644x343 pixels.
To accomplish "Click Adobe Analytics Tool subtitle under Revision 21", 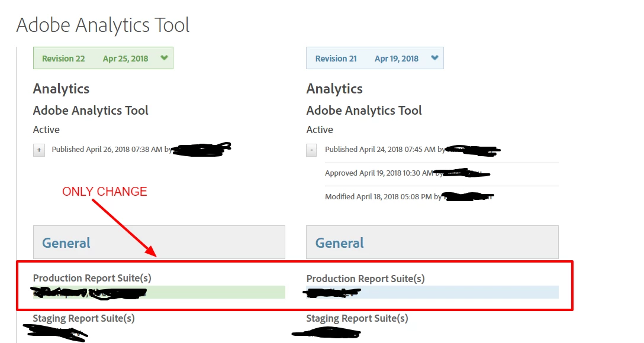I will (x=364, y=111).
